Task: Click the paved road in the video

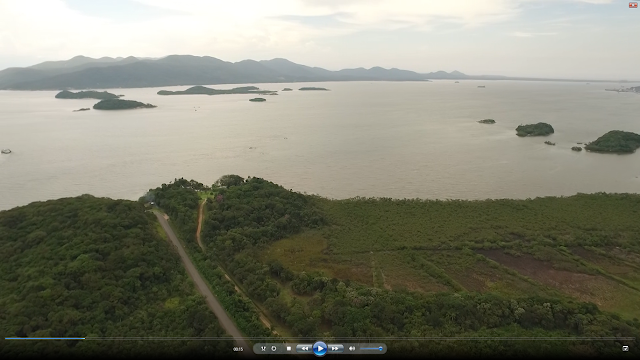Action: click(x=195, y=272)
